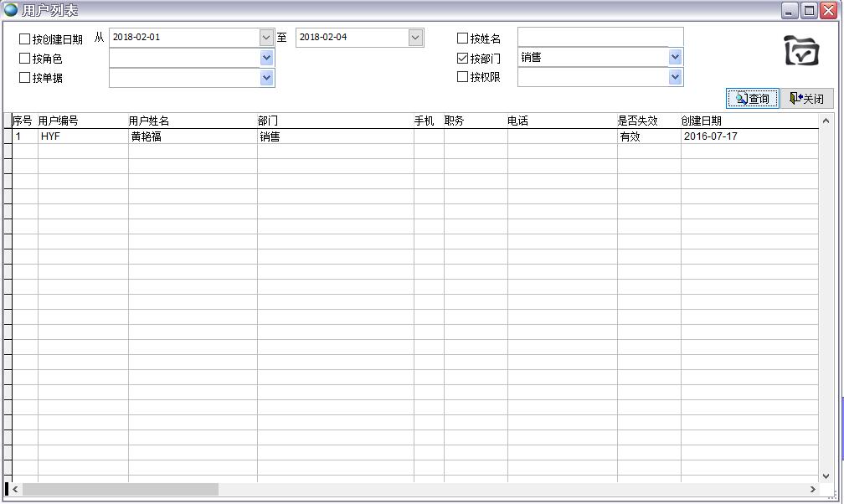Toggle the 按角色 checkbox
The width and height of the screenshot is (844, 504).
tap(24, 59)
